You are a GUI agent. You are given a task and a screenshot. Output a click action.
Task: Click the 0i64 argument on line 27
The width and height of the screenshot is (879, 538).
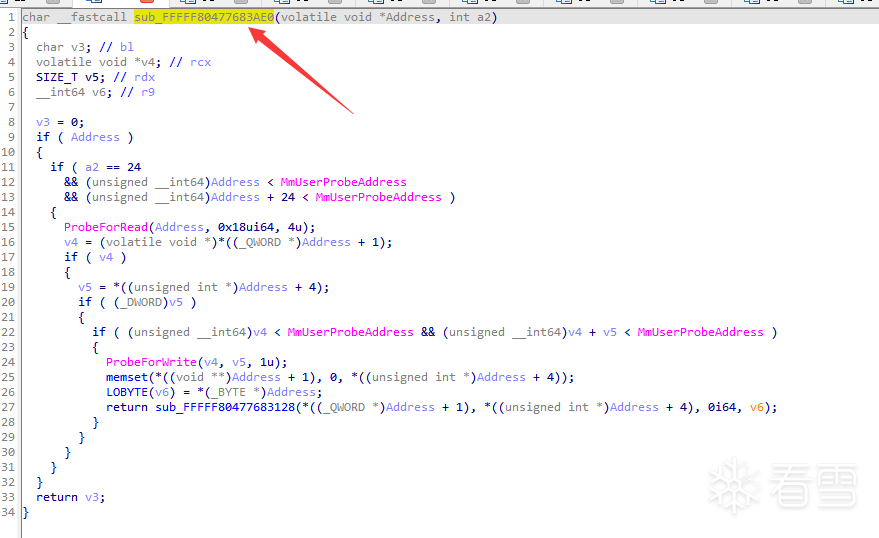point(722,407)
